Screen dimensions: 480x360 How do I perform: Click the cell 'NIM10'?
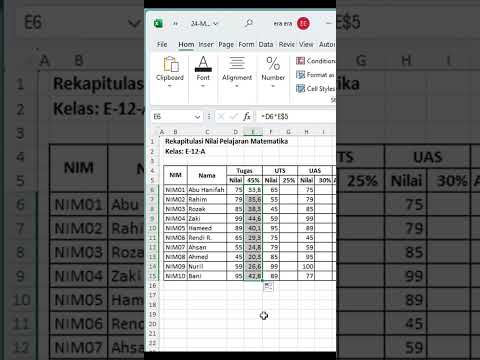(175, 276)
